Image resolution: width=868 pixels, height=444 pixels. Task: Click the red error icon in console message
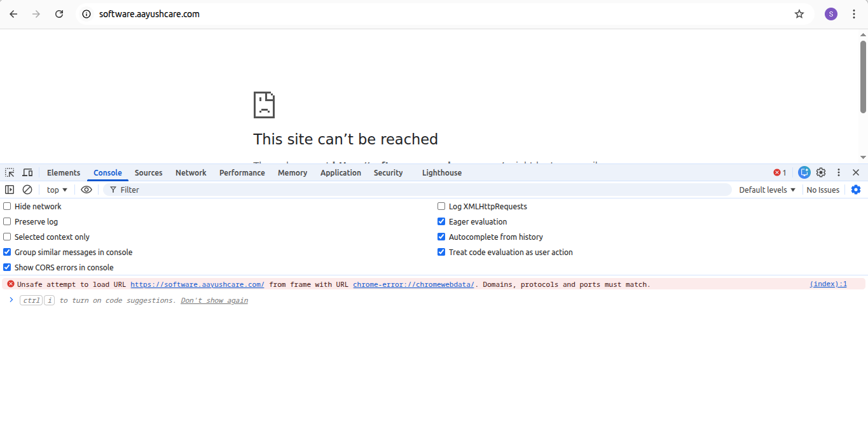click(x=11, y=284)
